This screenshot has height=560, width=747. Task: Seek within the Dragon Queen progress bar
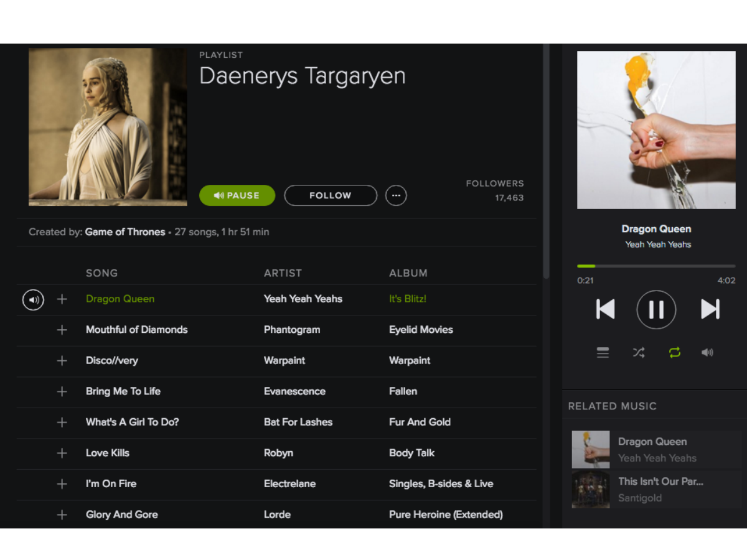[x=656, y=266]
